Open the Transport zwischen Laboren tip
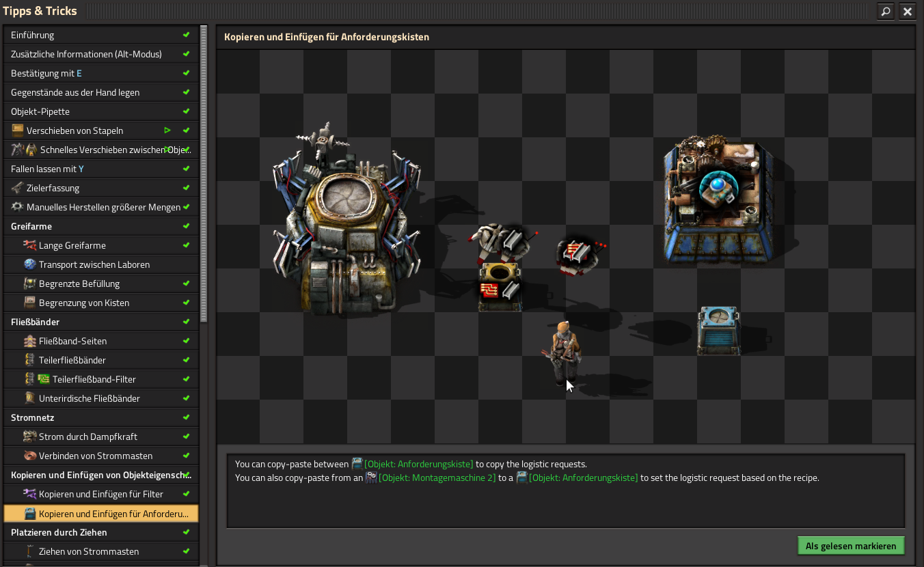Viewport: 924px width, 567px height. pyautogui.click(x=94, y=264)
